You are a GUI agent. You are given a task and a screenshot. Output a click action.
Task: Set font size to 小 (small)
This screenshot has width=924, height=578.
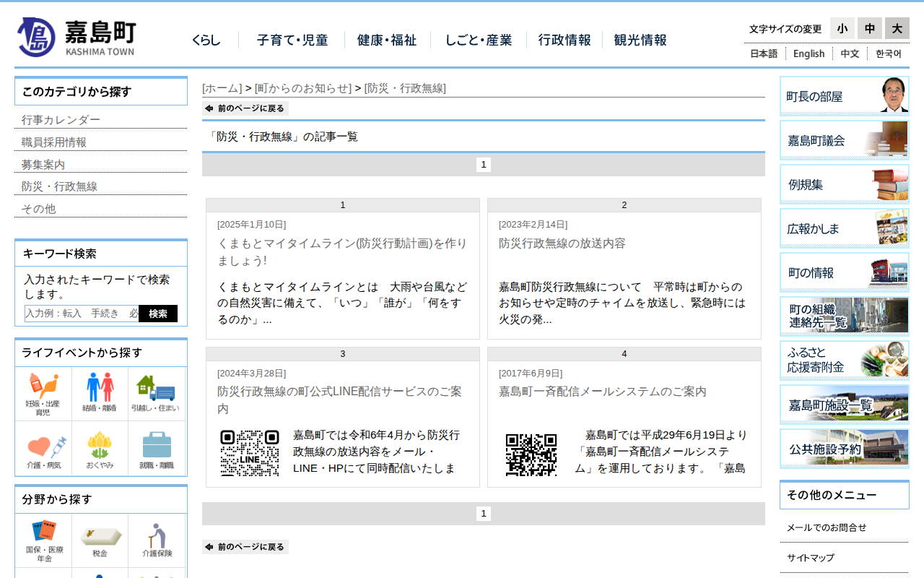point(842,29)
